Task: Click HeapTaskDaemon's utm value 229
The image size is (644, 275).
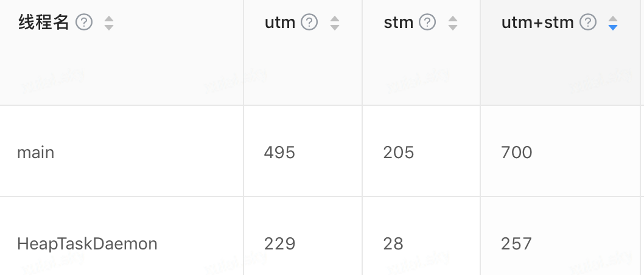Action: point(279,244)
